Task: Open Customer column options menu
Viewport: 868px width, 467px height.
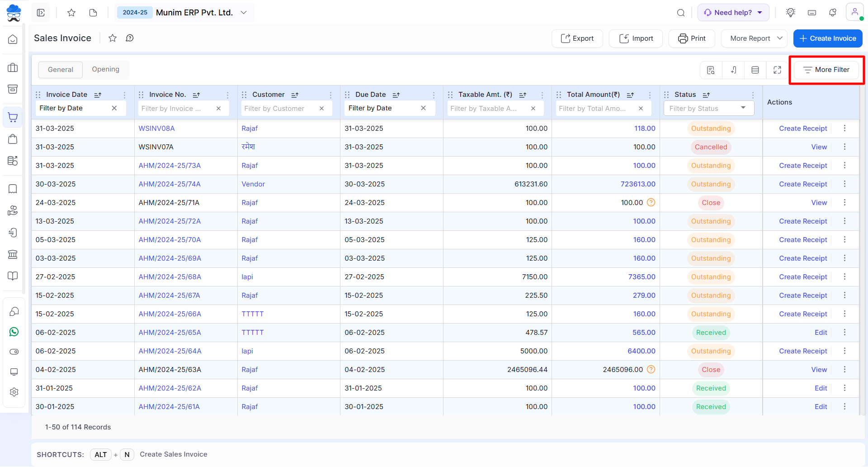Action: (331, 95)
